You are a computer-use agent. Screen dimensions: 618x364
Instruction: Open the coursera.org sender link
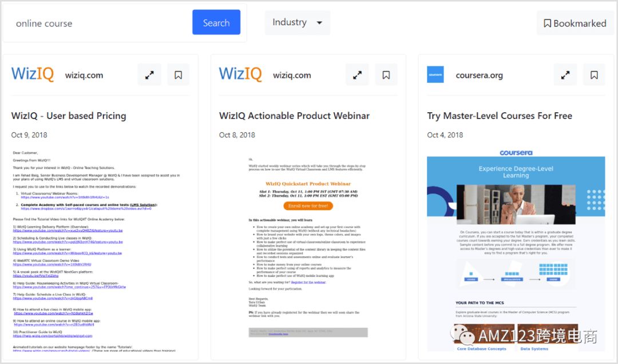click(x=480, y=75)
